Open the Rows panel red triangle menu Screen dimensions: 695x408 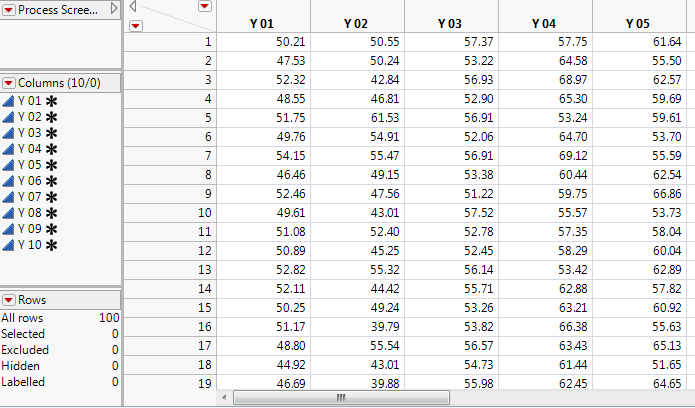[9, 300]
